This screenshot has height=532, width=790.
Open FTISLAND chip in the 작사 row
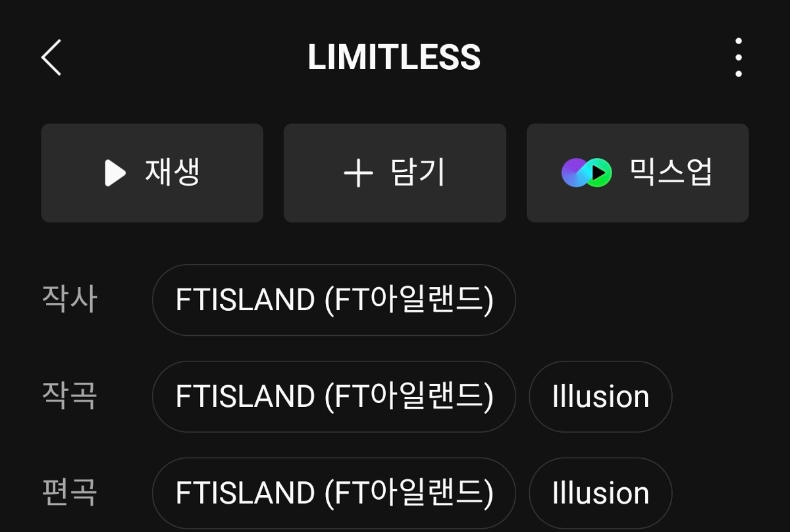334,300
